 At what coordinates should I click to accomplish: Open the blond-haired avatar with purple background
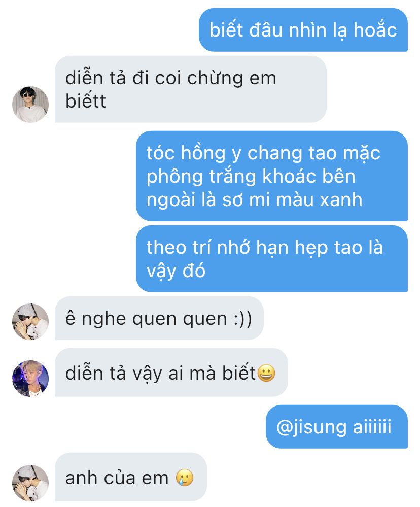coord(30,379)
